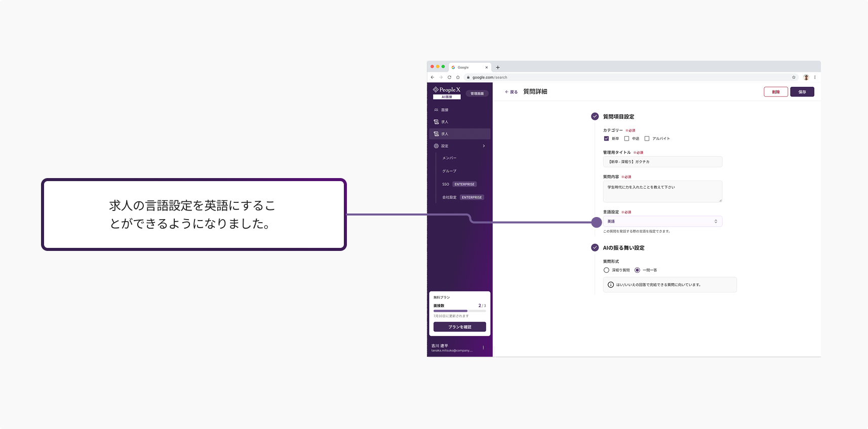Screen dimensions: 868x429
Task: Click the 面接 interview icon in sidebar
Action: (436, 110)
